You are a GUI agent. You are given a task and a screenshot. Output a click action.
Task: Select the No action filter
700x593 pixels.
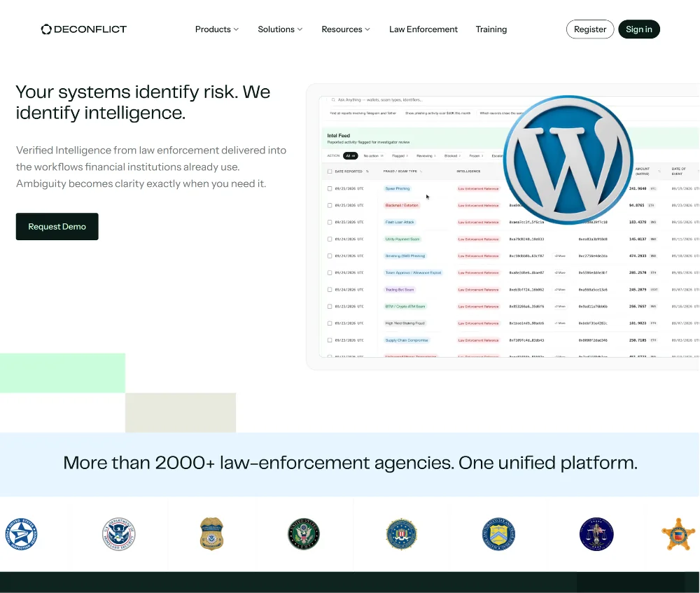click(373, 156)
